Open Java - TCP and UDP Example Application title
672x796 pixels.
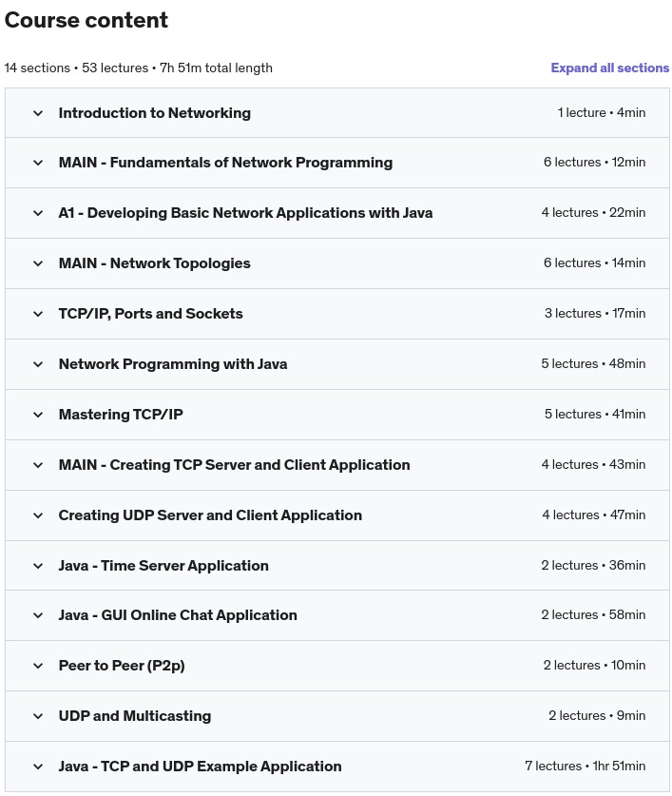[201, 767]
